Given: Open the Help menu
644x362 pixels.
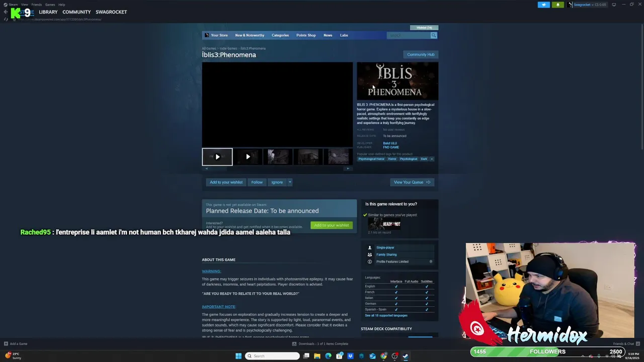Looking at the screenshot, I should point(61,5).
